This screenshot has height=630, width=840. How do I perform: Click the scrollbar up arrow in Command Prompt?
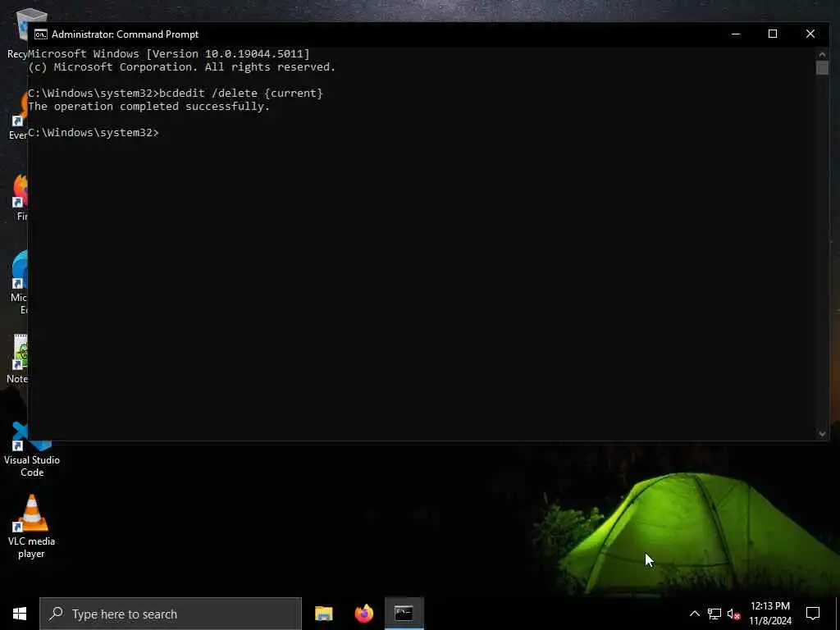pos(822,53)
